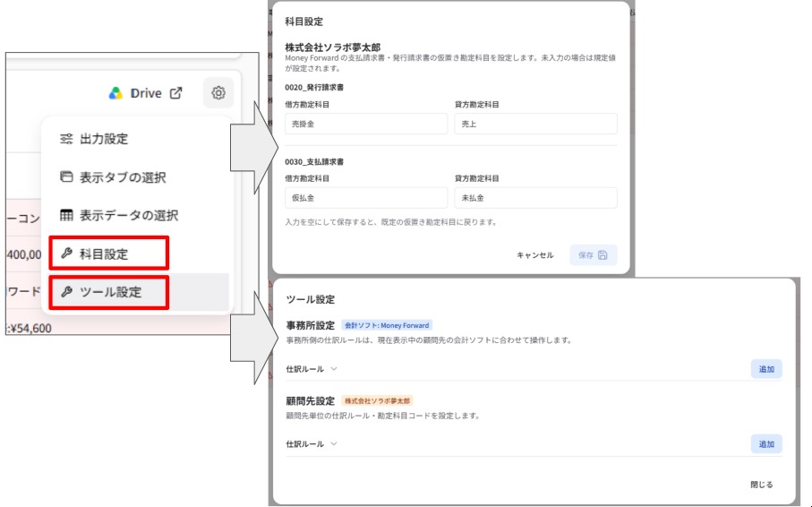The width and height of the screenshot is (812, 507).
Task: Click the 表示タブの選択 tab icon
Action: pos(66,176)
